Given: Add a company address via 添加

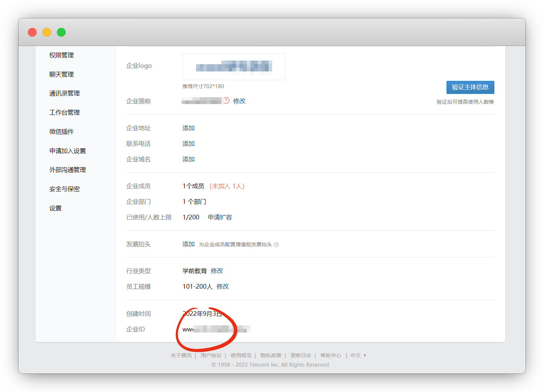Looking at the screenshot, I should pos(188,128).
